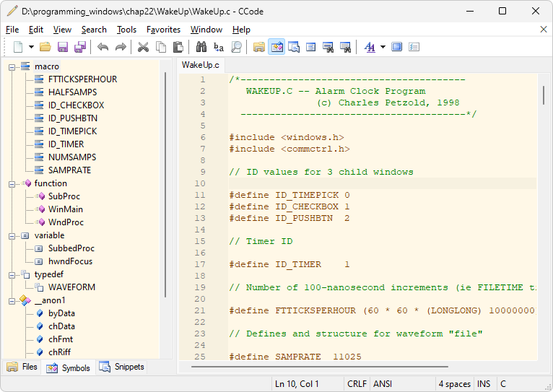Select the chRiff member
The width and height of the screenshot is (553, 392).
59,352
